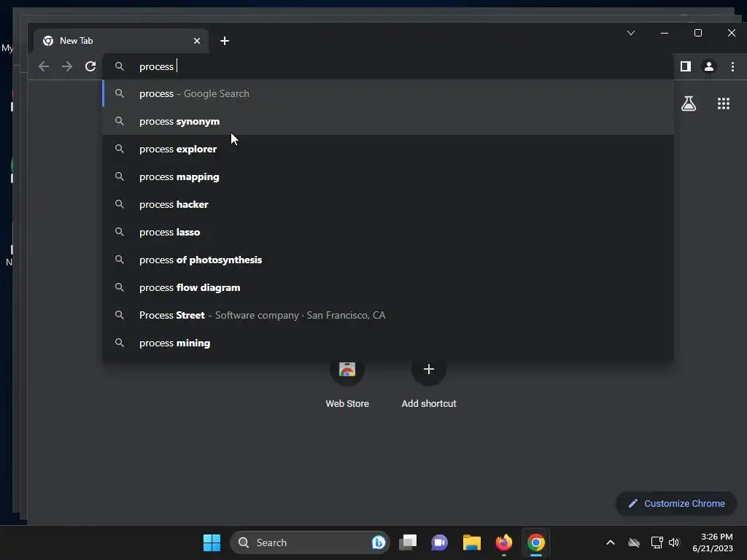This screenshot has width=747, height=560.
Task: Open the Chrome three-dot menu
Action: point(732,66)
